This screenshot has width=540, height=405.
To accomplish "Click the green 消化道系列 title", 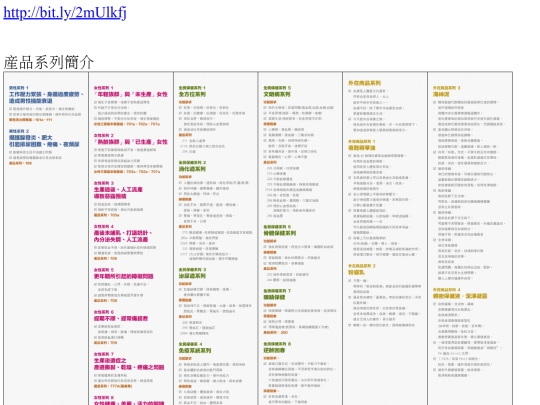I will coord(192,169).
